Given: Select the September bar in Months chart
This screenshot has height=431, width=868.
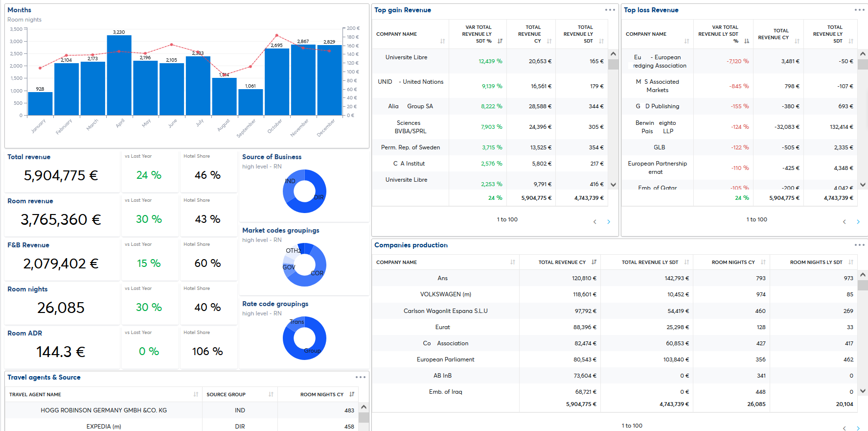Looking at the screenshot, I should [251, 102].
